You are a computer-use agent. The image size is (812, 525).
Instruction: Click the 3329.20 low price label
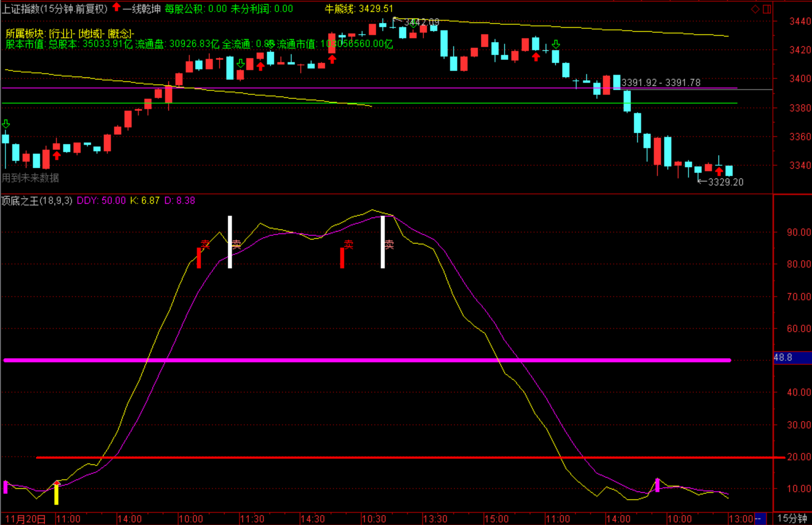[725, 182]
